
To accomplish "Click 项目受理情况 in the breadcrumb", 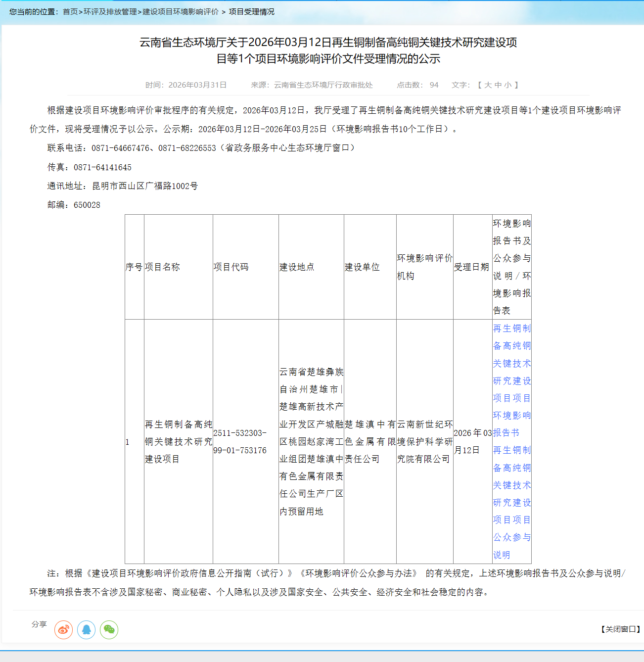I will pos(251,12).
